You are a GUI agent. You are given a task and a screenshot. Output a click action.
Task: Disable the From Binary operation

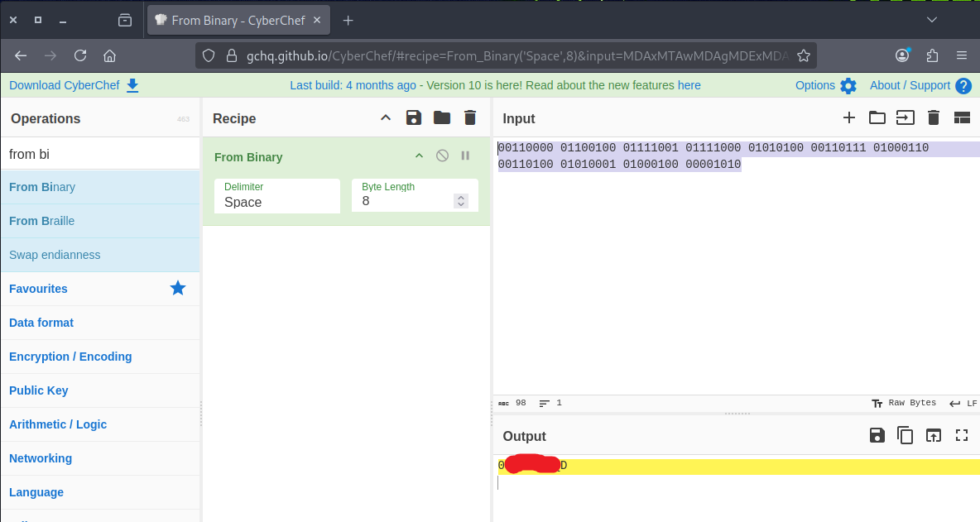click(x=443, y=156)
